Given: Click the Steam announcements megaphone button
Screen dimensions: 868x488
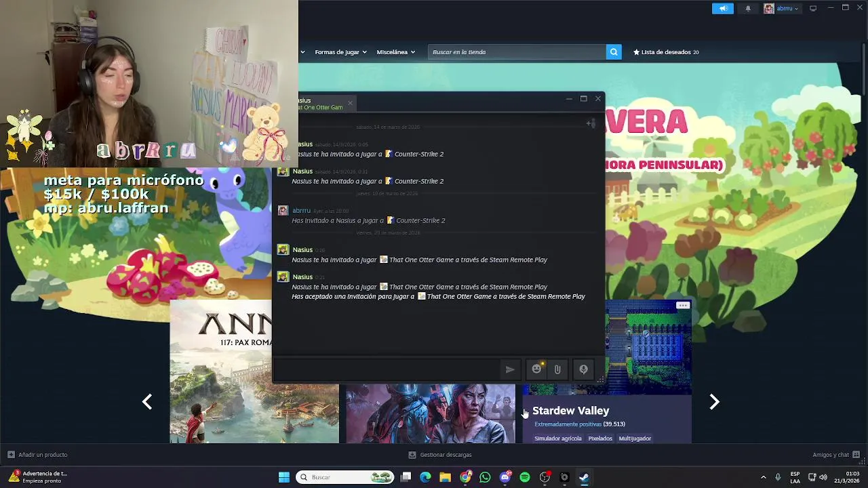Looking at the screenshot, I should 723,8.
